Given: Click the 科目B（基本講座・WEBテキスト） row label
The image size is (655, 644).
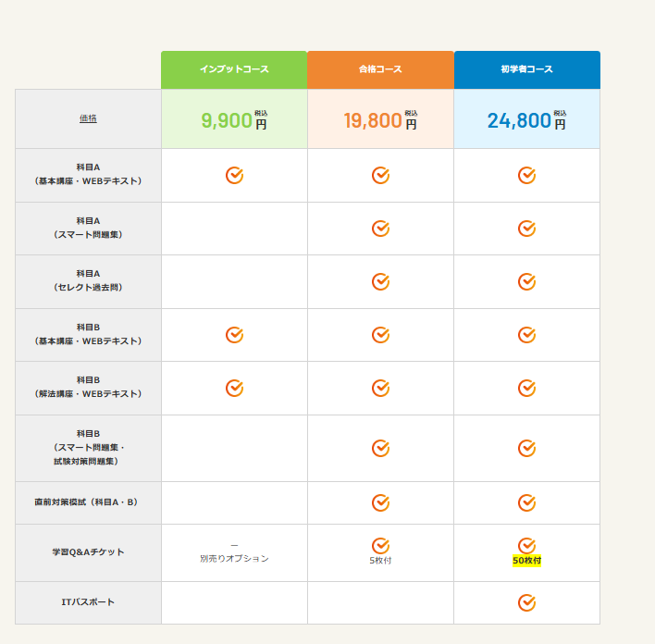Looking at the screenshot, I should coord(88,334).
